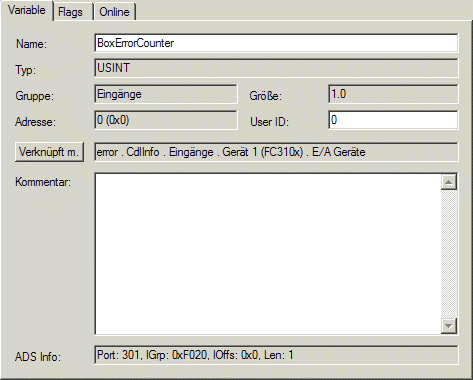Click the Kommentar scrollbar up arrow
473x380 pixels.
[x=449, y=182]
